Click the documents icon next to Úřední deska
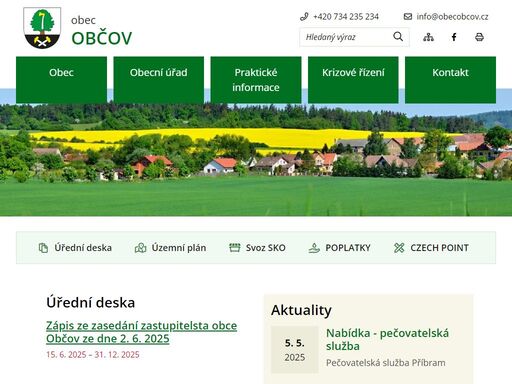512x384 pixels. click(43, 248)
